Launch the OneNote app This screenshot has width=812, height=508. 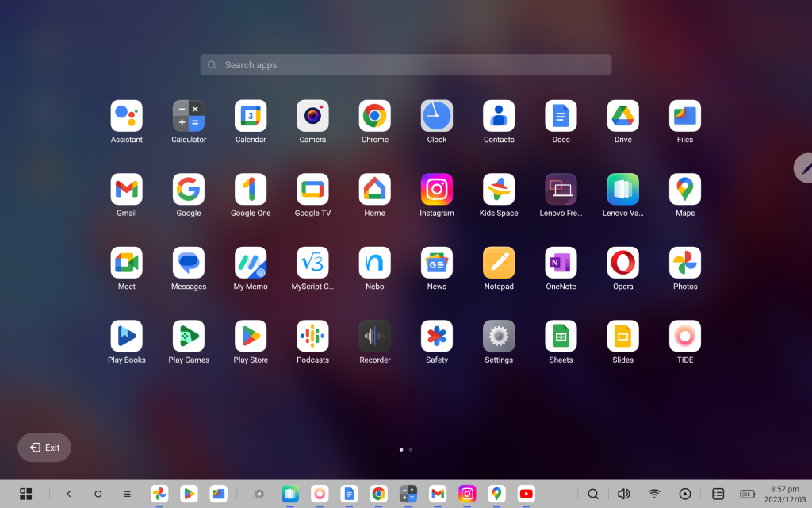pos(561,264)
